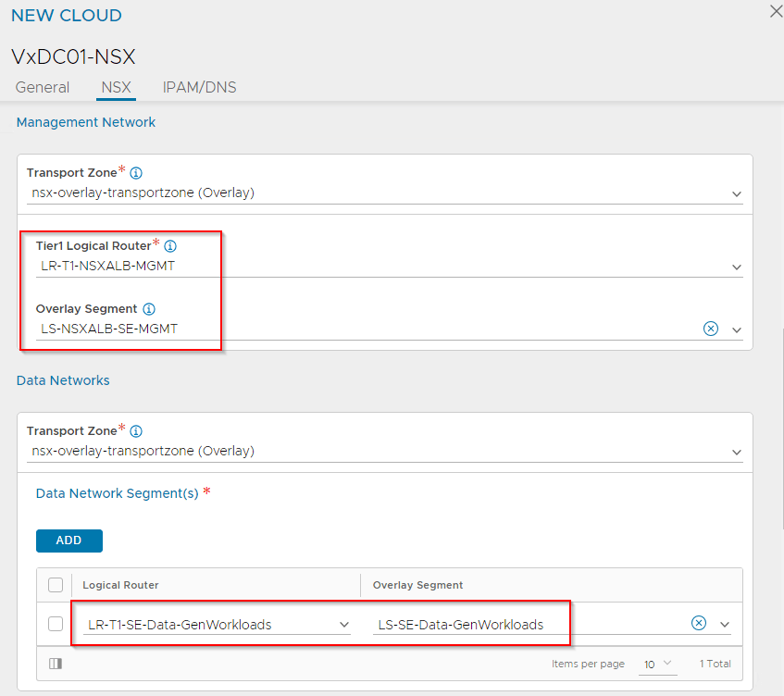Viewport: 784px width, 696px height.
Task: Clear LS-NSXALB-SE-MGMT overlay segment selection
Action: [711, 329]
